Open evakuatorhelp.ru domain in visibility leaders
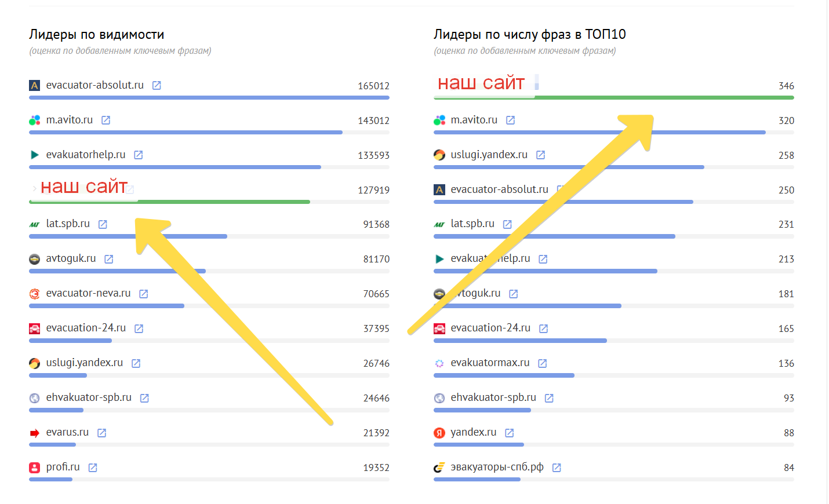The width and height of the screenshot is (829, 504). [x=86, y=155]
